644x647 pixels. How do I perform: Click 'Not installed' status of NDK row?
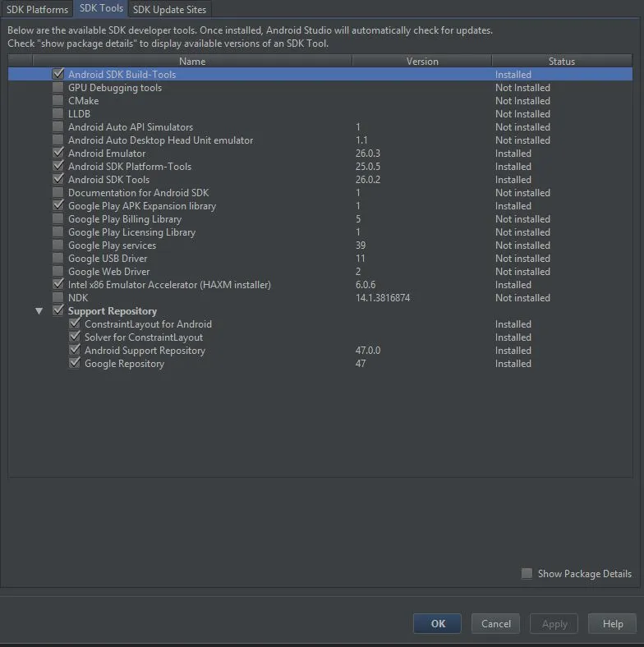pyautogui.click(x=522, y=298)
